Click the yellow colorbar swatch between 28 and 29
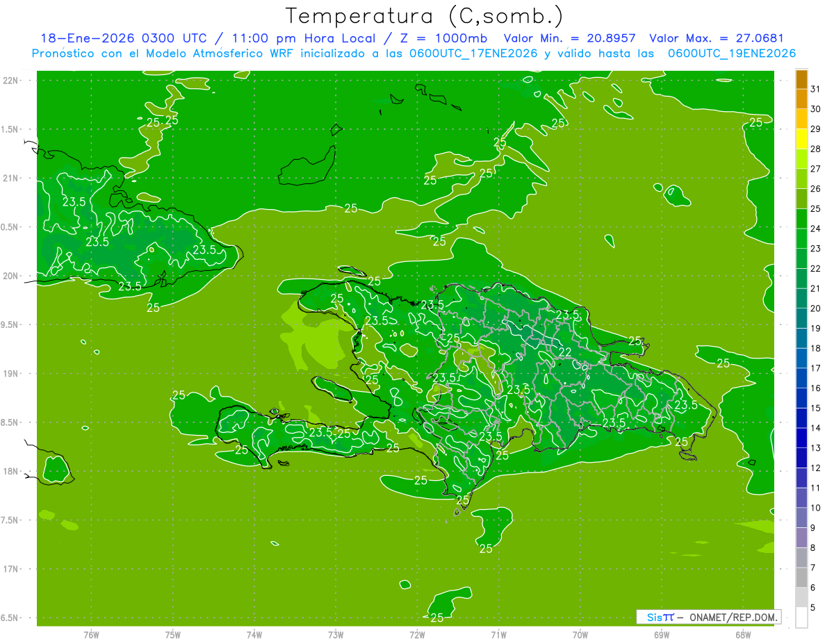Viewport: 834px width, 644px height. 801,139
